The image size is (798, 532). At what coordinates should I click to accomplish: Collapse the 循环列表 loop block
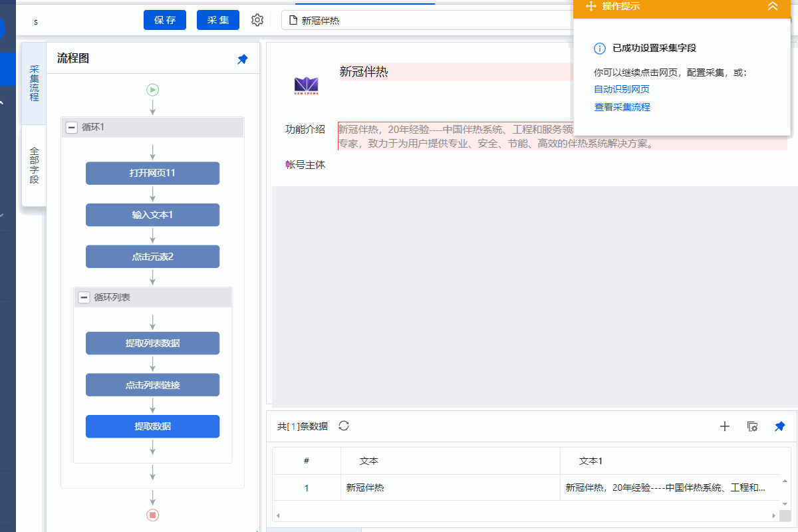84,297
